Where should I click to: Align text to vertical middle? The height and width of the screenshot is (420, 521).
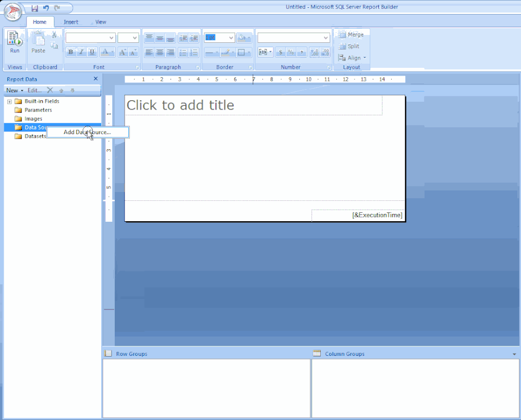160,38
